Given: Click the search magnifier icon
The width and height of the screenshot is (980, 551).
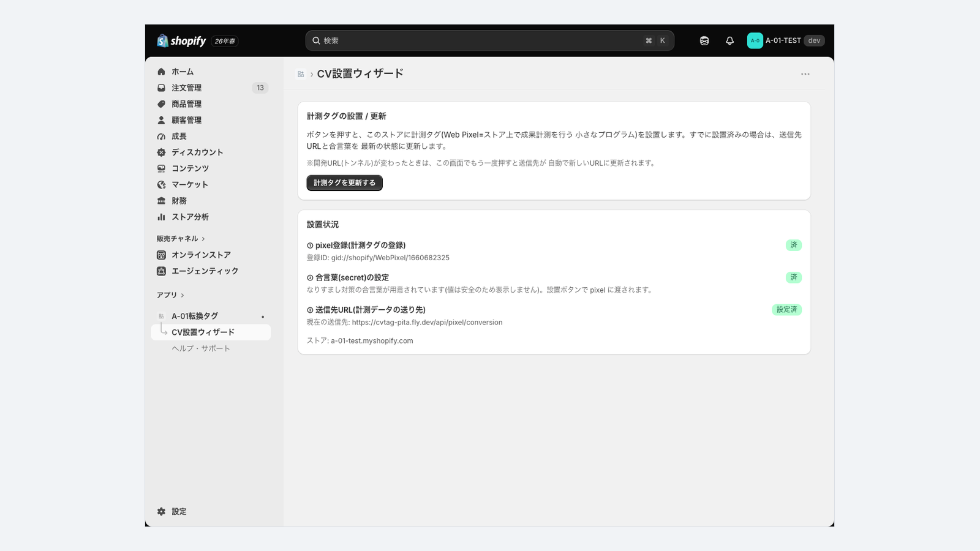Looking at the screenshot, I should coord(316,40).
